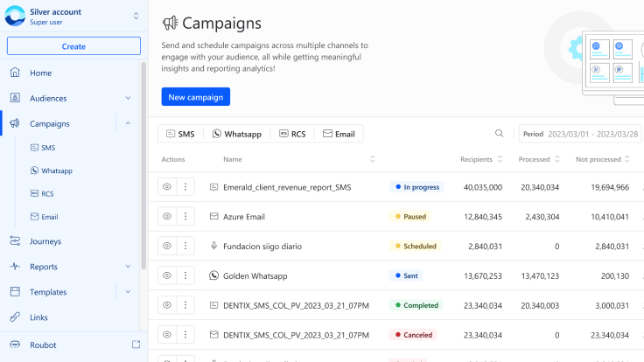The height and width of the screenshot is (362, 644).
Task: Collapse the Campaigns sidebar section
Action: 129,123
